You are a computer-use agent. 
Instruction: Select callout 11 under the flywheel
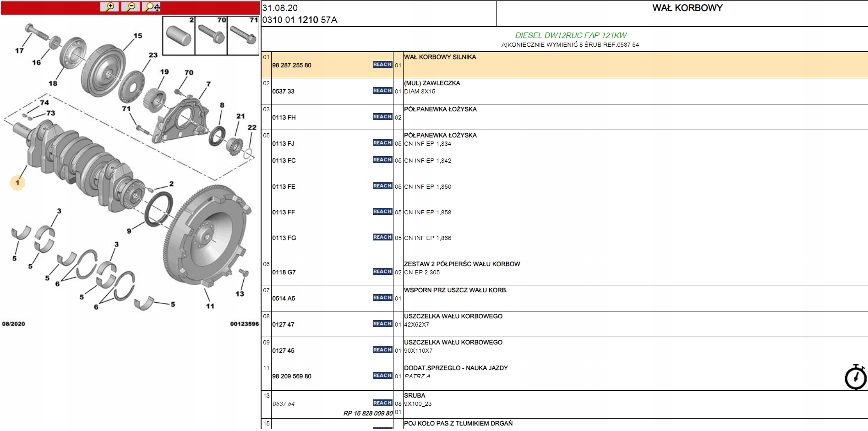click(x=210, y=306)
